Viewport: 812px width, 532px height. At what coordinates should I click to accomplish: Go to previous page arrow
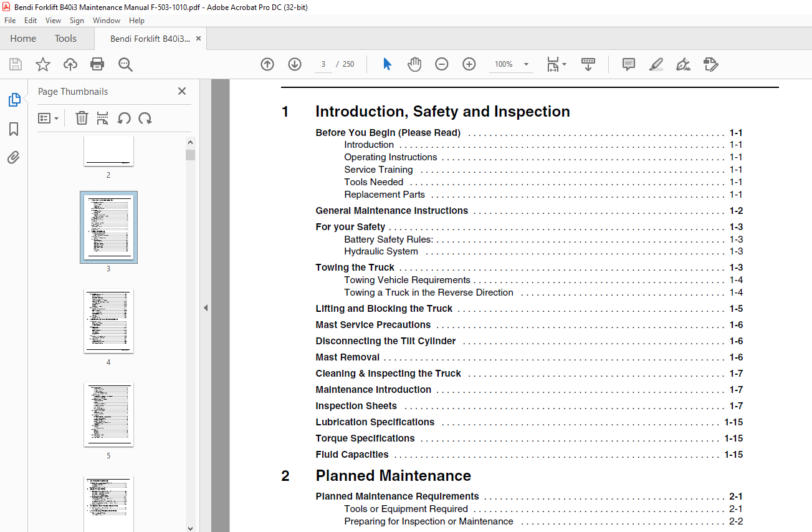267,64
